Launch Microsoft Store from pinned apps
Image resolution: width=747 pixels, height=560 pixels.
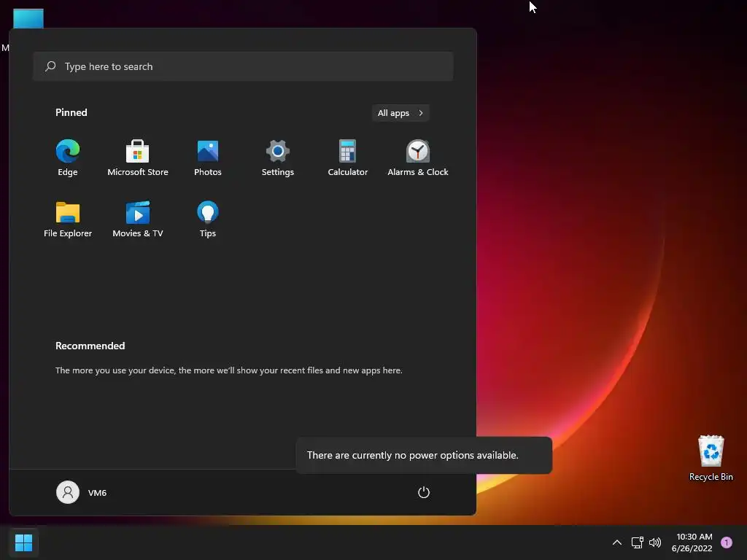tap(138, 157)
